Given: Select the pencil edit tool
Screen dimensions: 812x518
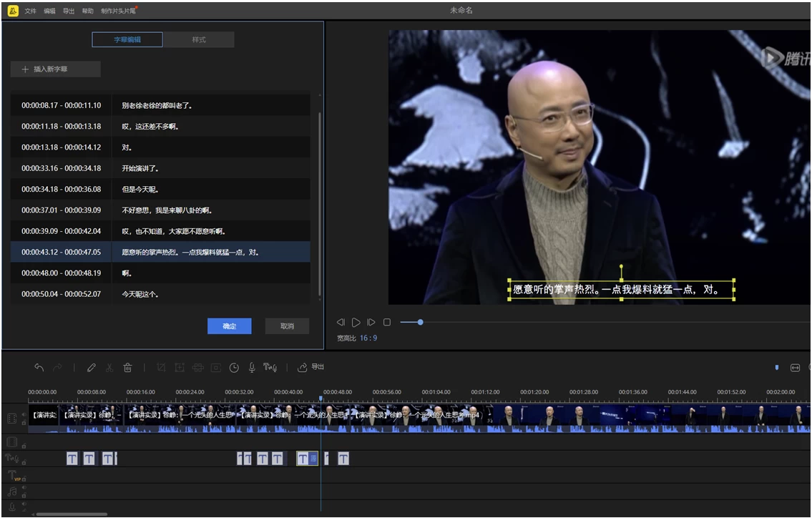Looking at the screenshot, I should point(91,367).
